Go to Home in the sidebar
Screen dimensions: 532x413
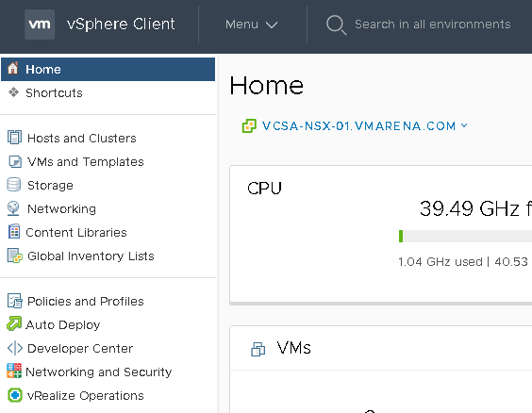point(108,69)
